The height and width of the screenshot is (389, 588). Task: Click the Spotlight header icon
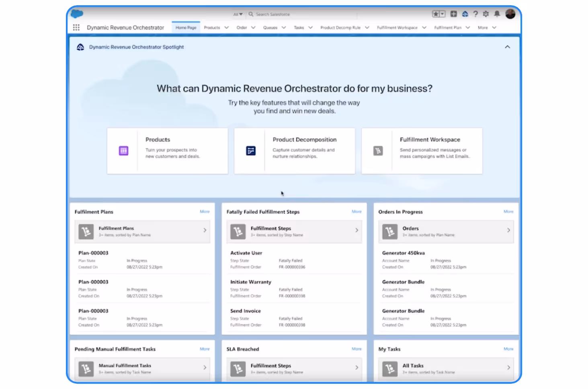pos(80,47)
